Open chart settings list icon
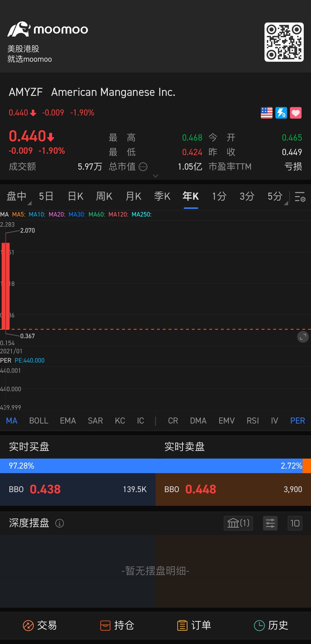The height and width of the screenshot is (644, 311). tap(300, 197)
